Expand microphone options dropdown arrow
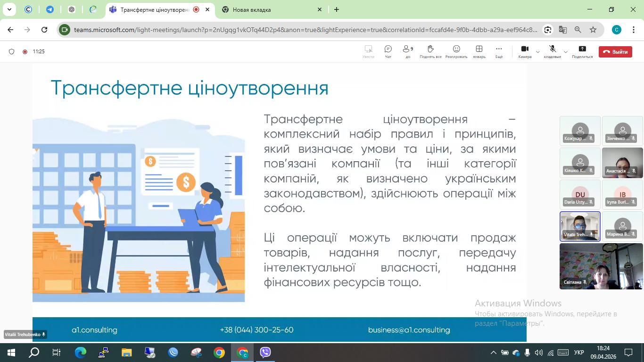Viewport: 644px width, 362px height. pyautogui.click(x=566, y=52)
